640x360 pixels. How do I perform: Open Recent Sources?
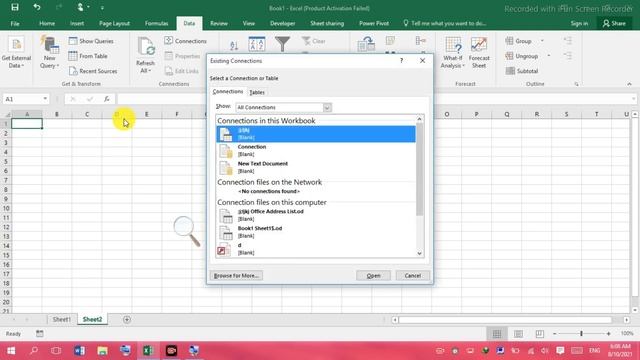click(x=93, y=71)
